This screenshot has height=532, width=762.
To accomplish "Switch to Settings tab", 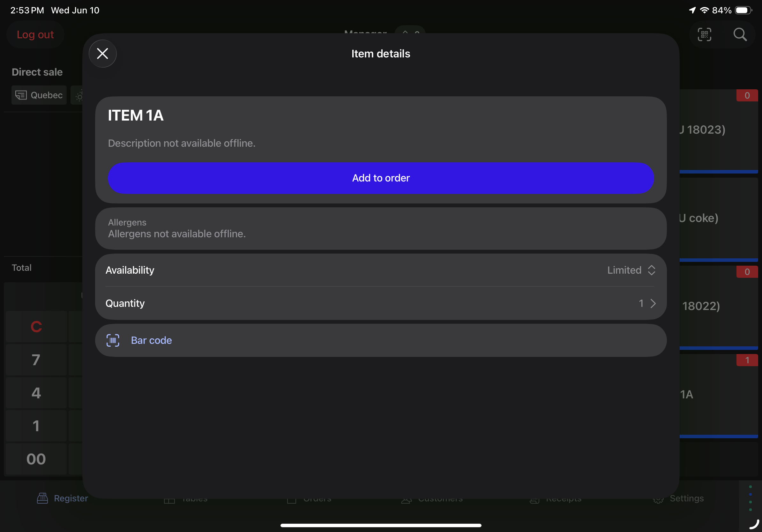I will click(678, 498).
